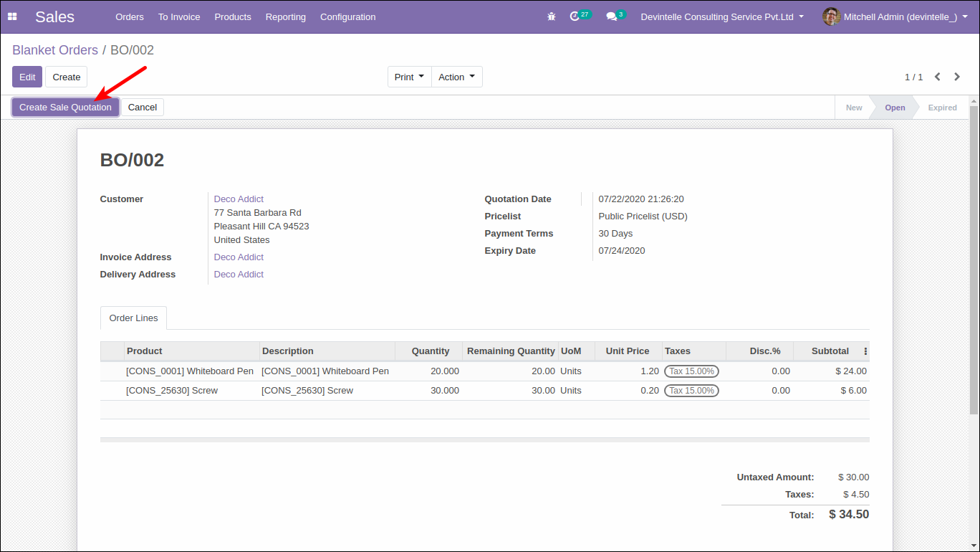Open Deco Addict customer link
The width and height of the screenshot is (980, 552).
(239, 199)
